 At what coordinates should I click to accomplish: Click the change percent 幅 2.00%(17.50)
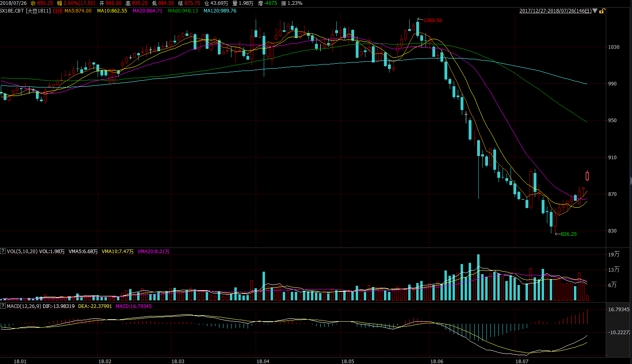click(x=76, y=3)
